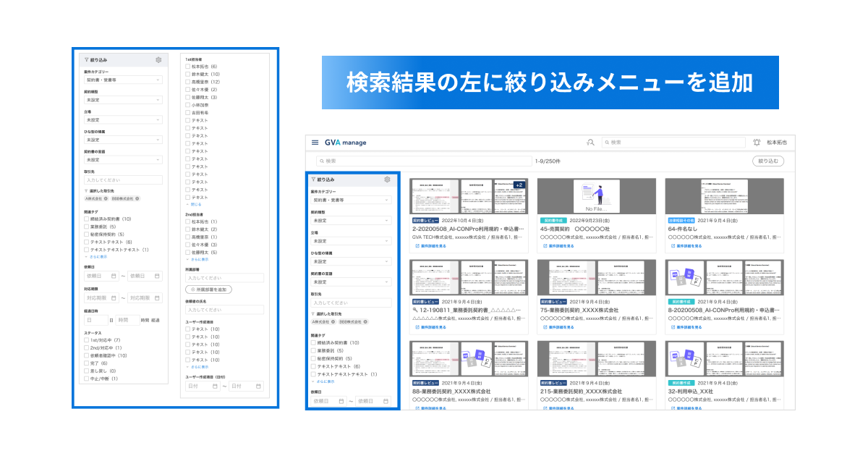Click the GVA manage logo
This screenshot has width=868, height=456.
click(x=345, y=143)
